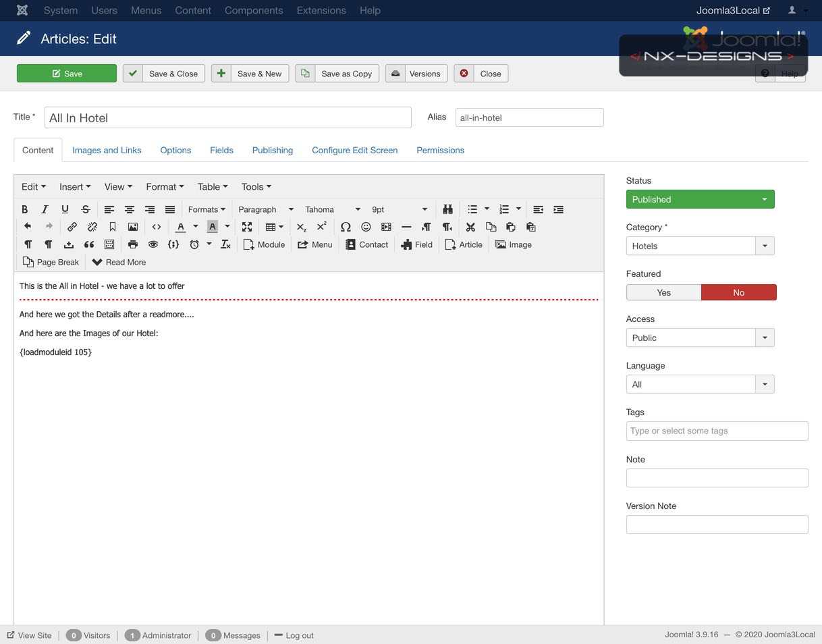Screen dimensions: 822x644
Task: Apply strikethrough formatting
Action: point(85,209)
